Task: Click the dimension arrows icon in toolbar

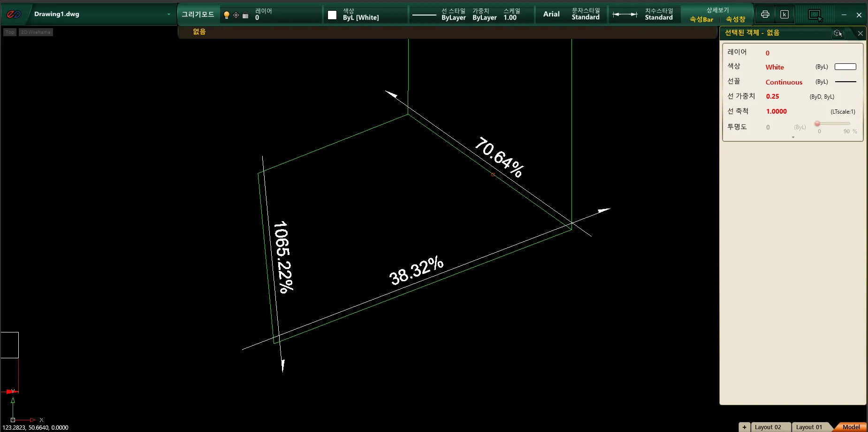Action: coord(625,15)
